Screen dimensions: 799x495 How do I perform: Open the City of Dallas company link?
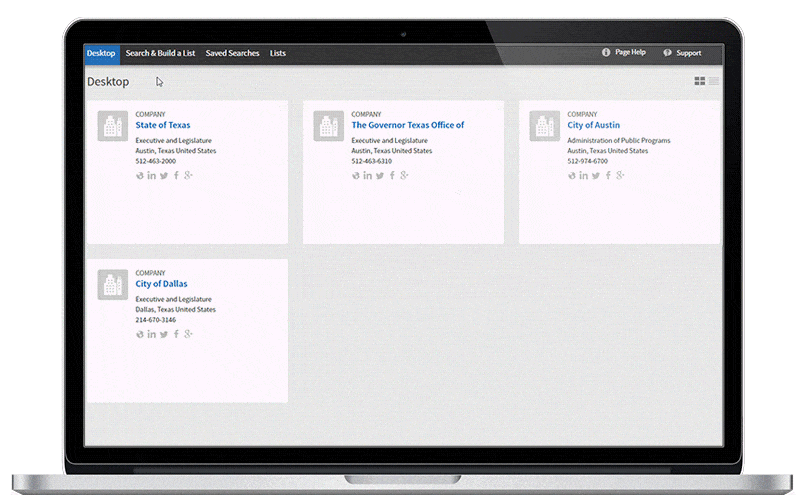click(161, 284)
